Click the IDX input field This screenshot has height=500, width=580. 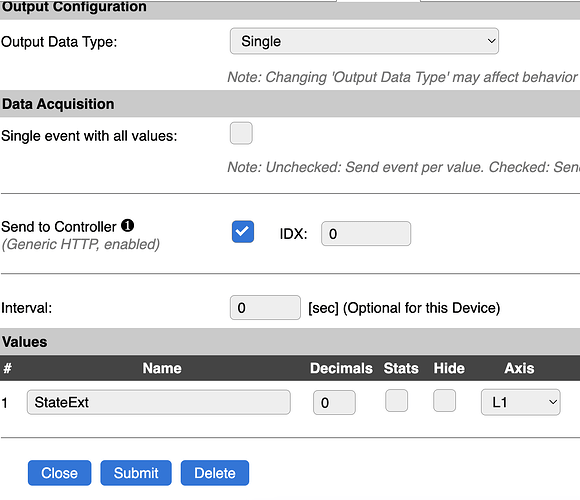(x=366, y=234)
